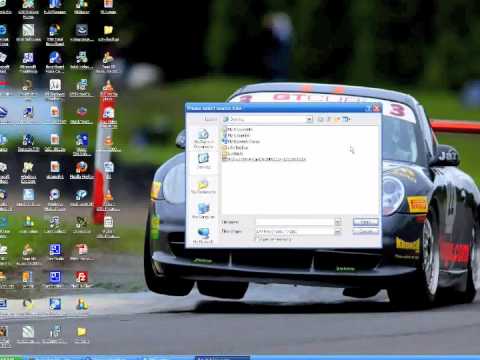The width and height of the screenshot is (480, 360).
Task: Select the yellow folder in top desktop row
Action: tap(108, 33)
